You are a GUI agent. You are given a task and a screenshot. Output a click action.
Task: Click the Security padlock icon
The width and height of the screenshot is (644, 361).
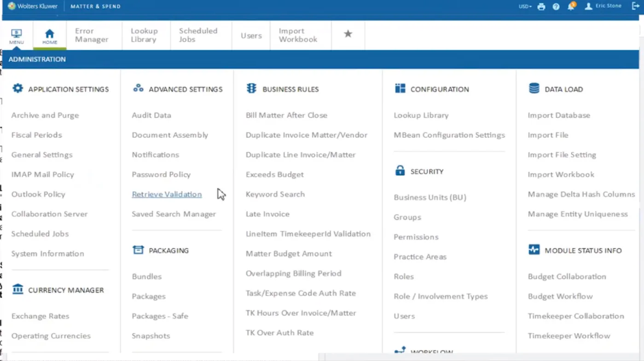(400, 171)
